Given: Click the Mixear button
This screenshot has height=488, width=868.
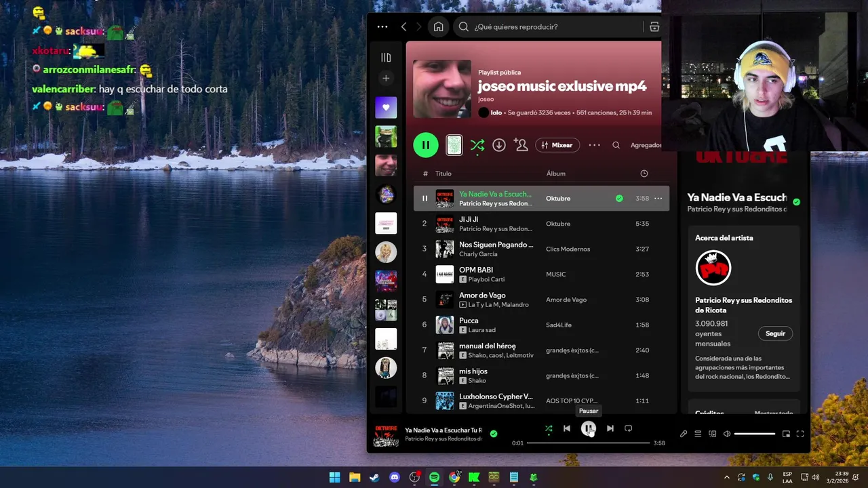Looking at the screenshot, I should (557, 145).
